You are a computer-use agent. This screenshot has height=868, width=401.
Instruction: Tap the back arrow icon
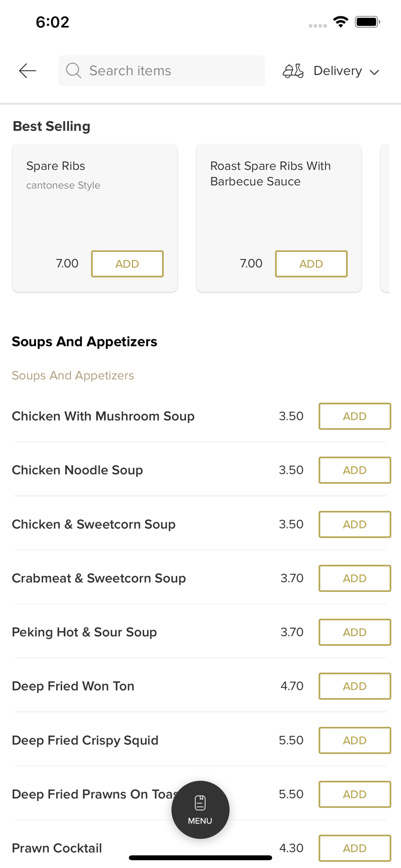click(x=27, y=71)
